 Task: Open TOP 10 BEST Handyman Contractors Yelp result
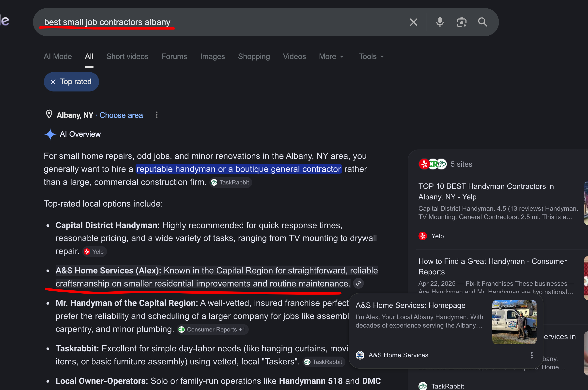pyautogui.click(x=486, y=192)
